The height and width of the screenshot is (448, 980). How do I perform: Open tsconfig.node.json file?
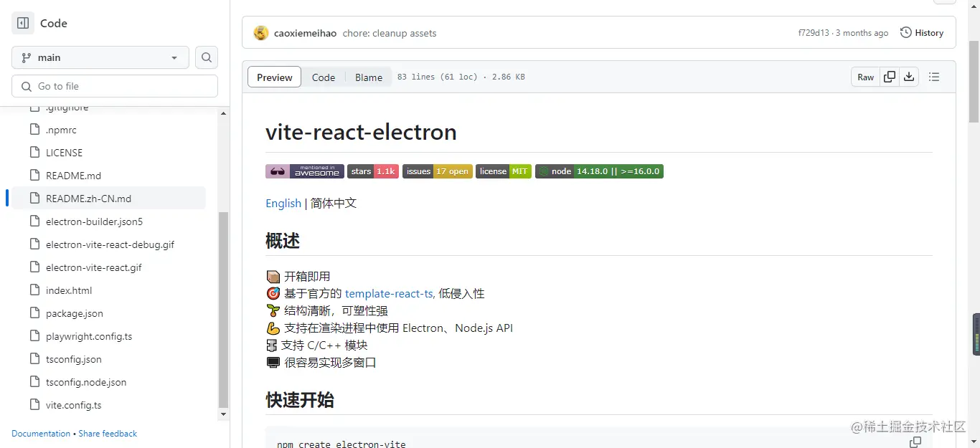click(86, 382)
